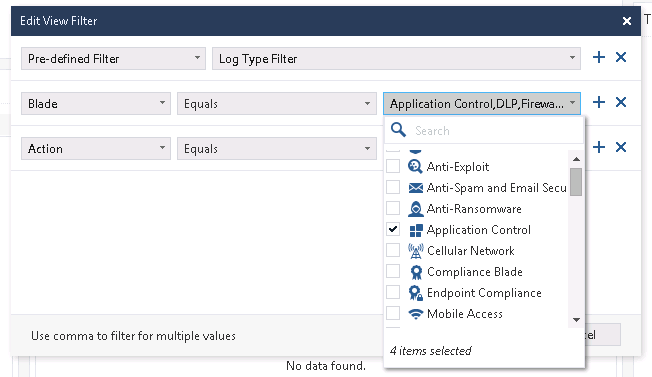Image resolution: width=652 pixels, height=377 pixels.
Task: Select the Mobile Access label
Action: click(465, 314)
